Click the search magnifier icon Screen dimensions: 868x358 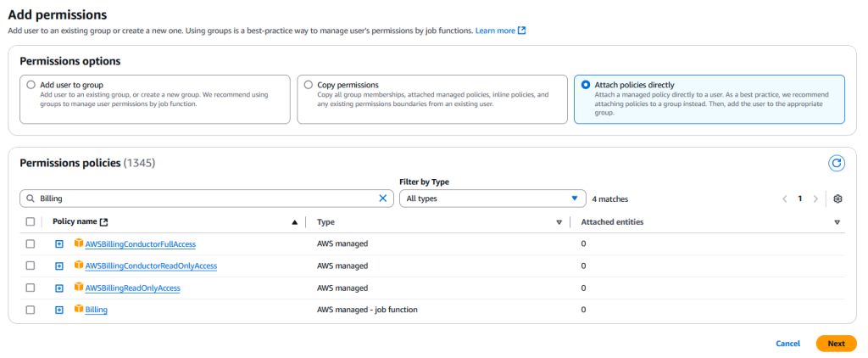31,199
